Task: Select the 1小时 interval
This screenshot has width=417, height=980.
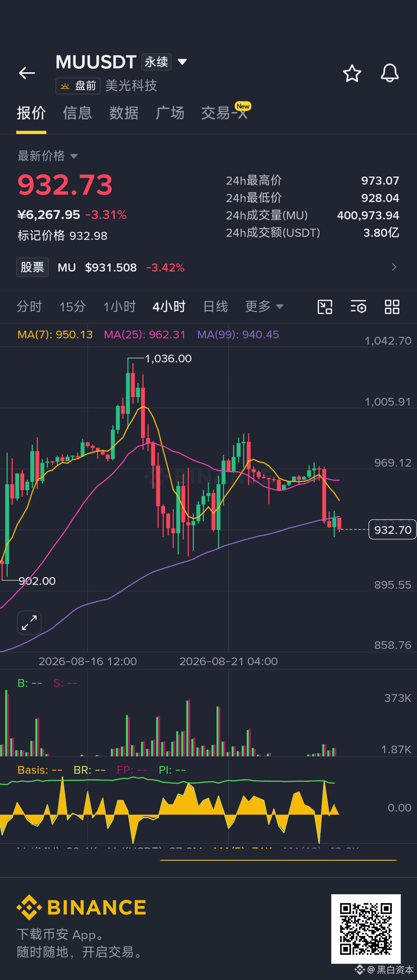Action: point(119,307)
